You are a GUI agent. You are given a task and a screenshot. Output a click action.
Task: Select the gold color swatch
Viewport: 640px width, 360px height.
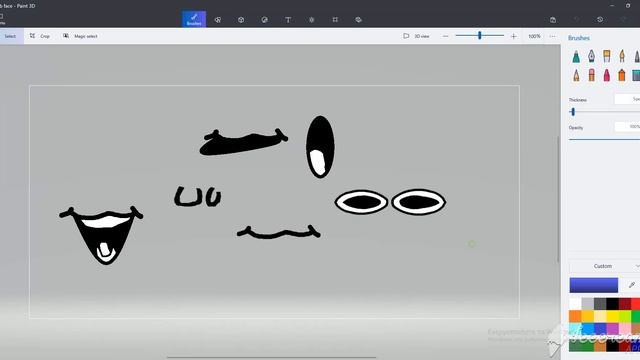(x=587, y=316)
